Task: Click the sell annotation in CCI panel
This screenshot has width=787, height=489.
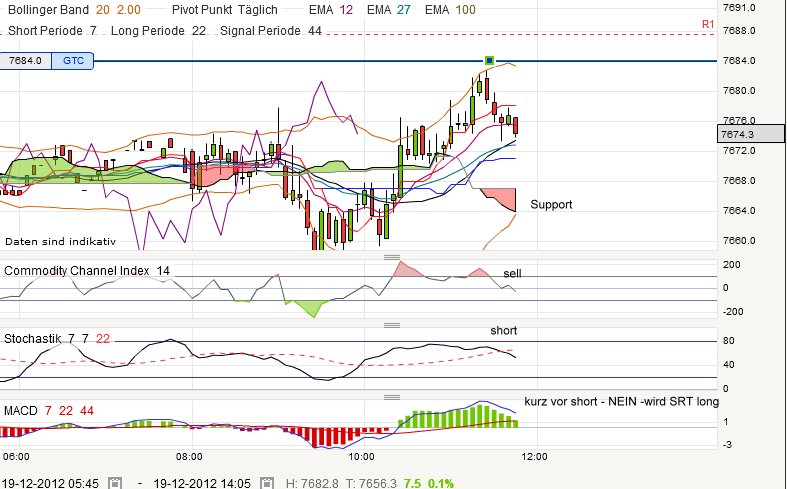Action: [512, 274]
